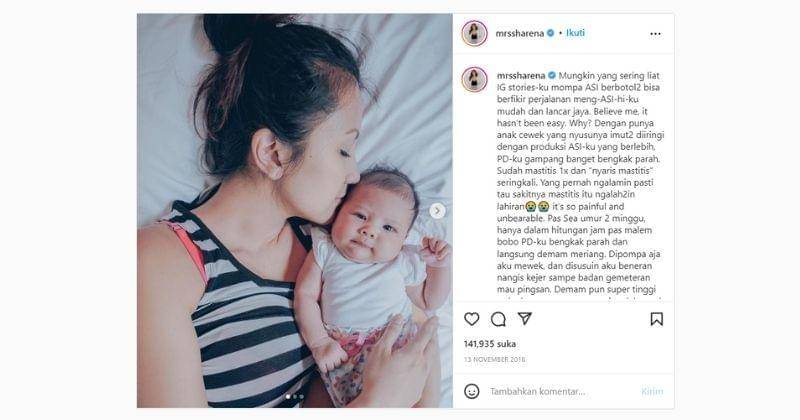This screenshot has width=800, height=420.
Task: Go to next photo with arrow
Action: [x=437, y=211]
